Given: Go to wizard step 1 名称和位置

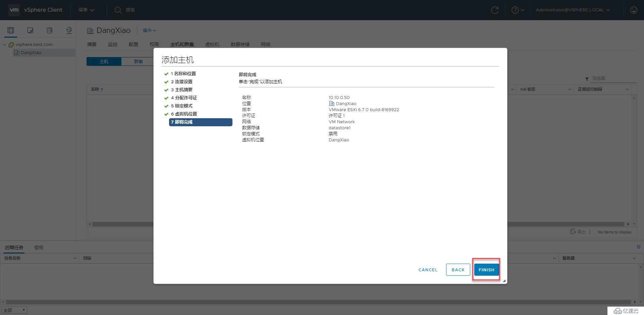Looking at the screenshot, I should coord(183,74).
